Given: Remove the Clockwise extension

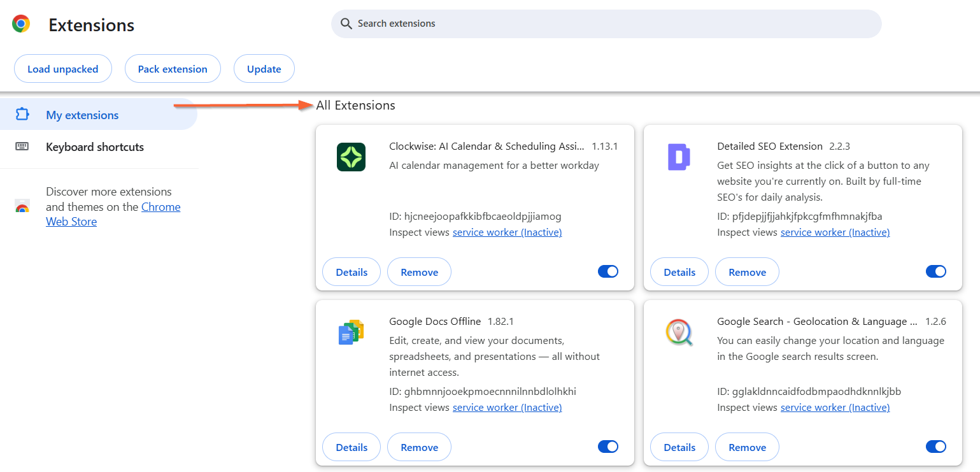Looking at the screenshot, I should click(x=419, y=272).
